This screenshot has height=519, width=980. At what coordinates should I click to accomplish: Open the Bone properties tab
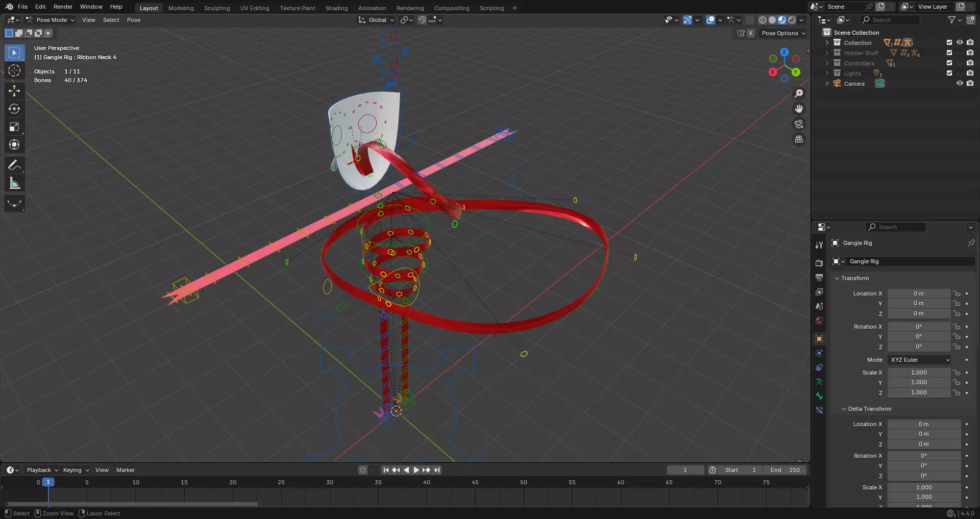819,396
